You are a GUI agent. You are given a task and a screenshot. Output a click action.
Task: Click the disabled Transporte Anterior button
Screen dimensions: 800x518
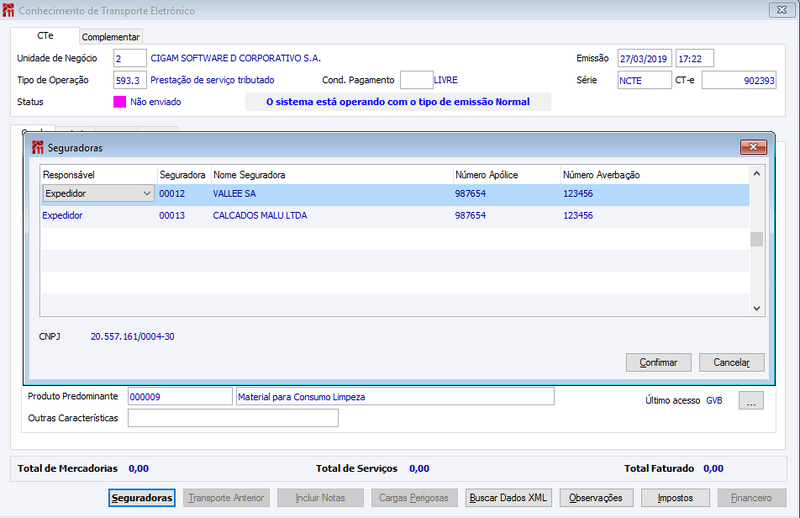coord(226,498)
